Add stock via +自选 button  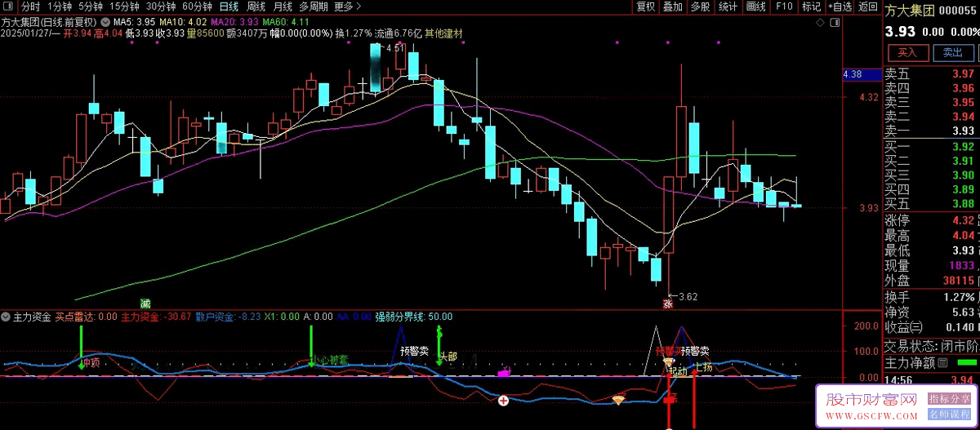pos(839,6)
